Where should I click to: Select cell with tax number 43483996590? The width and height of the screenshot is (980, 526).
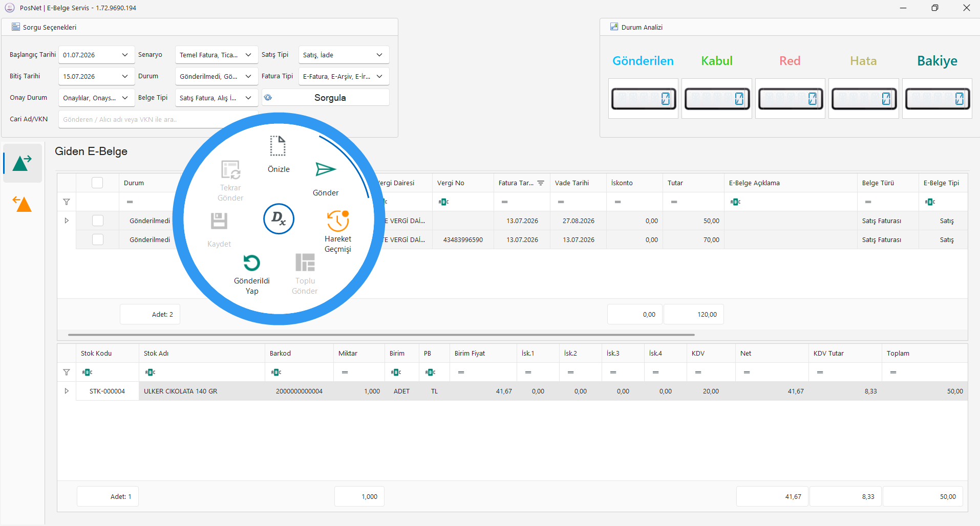(x=463, y=239)
